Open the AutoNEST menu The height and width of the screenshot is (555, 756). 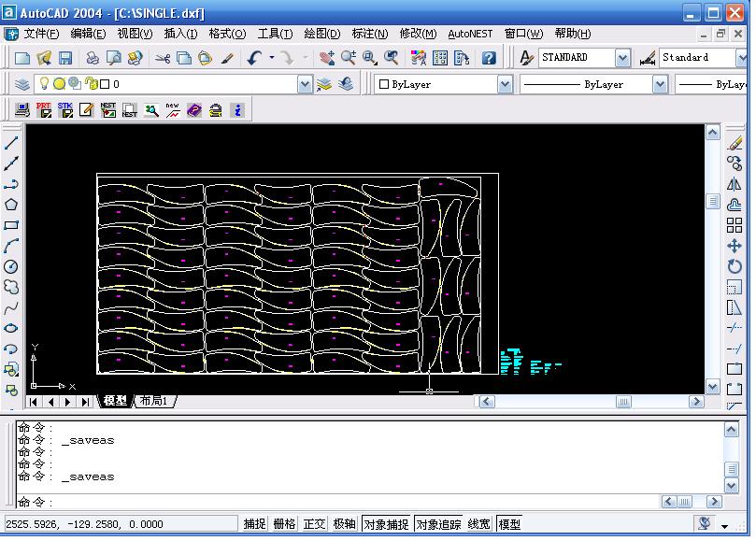[x=470, y=34]
